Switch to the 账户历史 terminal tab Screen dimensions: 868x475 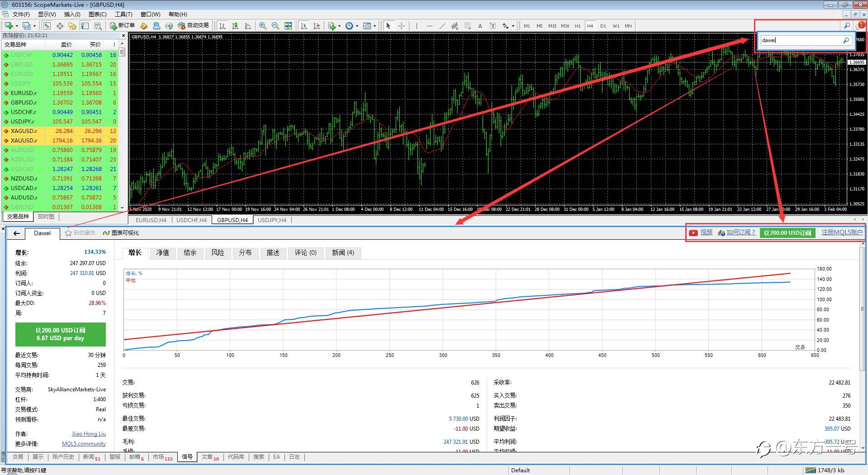tap(63, 457)
